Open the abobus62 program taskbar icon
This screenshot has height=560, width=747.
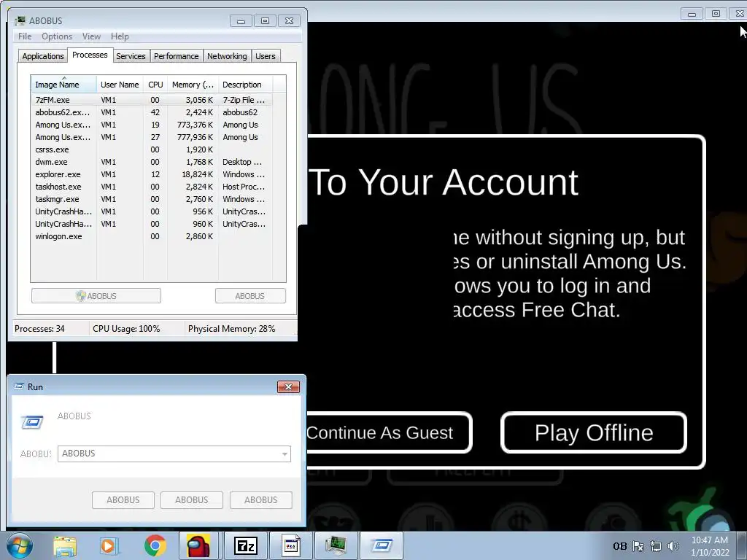pos(290,545)
